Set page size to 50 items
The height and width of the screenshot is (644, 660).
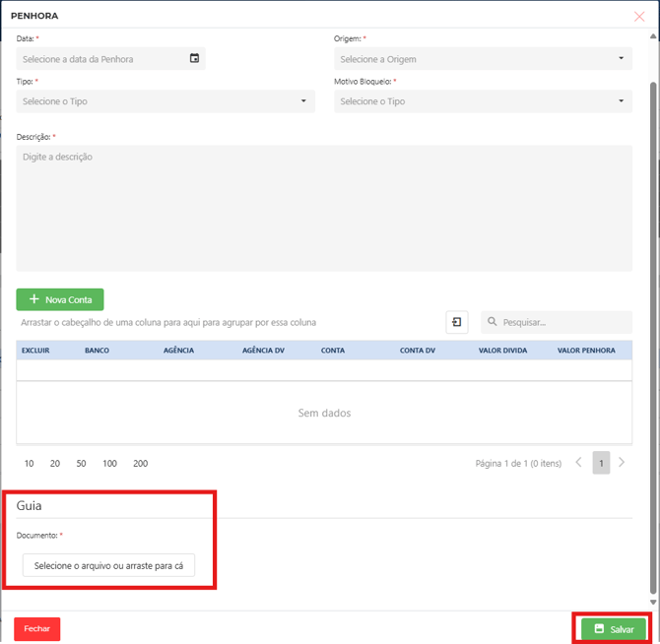(x=81, y=463)
